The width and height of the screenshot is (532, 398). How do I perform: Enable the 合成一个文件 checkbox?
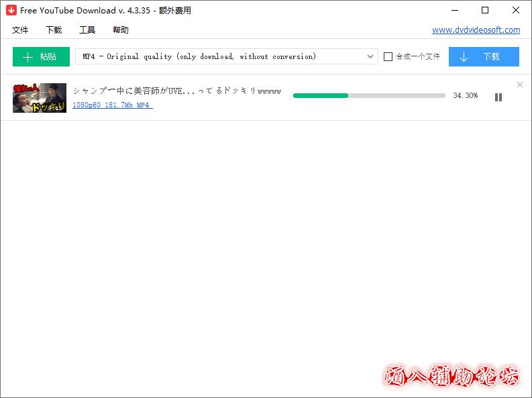coord(388,56)
